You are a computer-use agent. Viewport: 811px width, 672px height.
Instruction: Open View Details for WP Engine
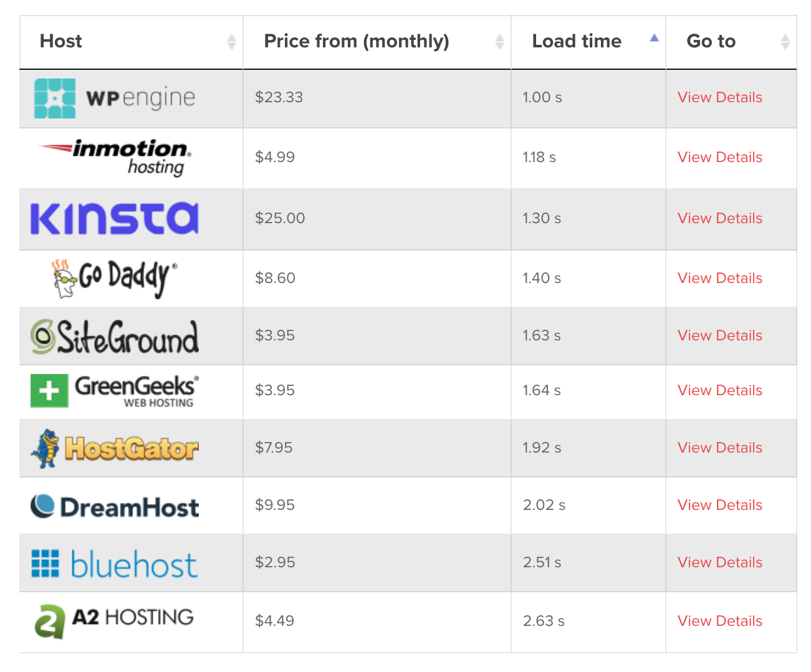click(x=719, y=98)
